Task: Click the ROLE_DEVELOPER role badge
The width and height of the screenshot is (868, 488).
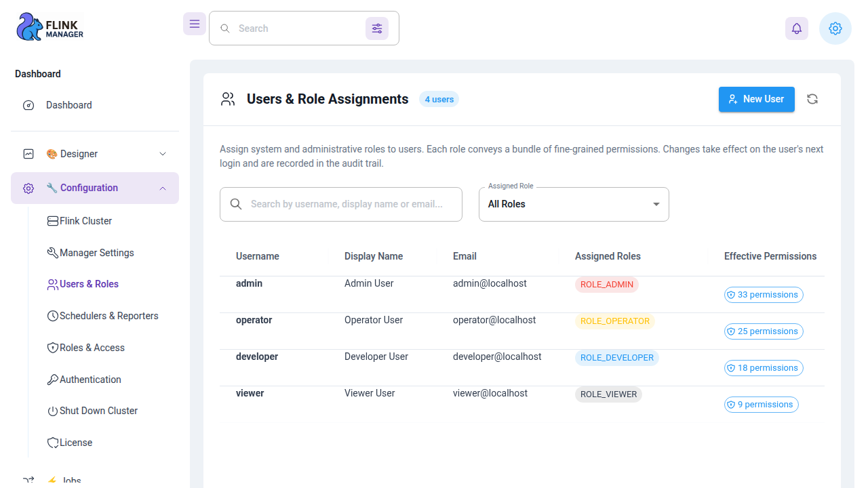Action: pos(617,358)
